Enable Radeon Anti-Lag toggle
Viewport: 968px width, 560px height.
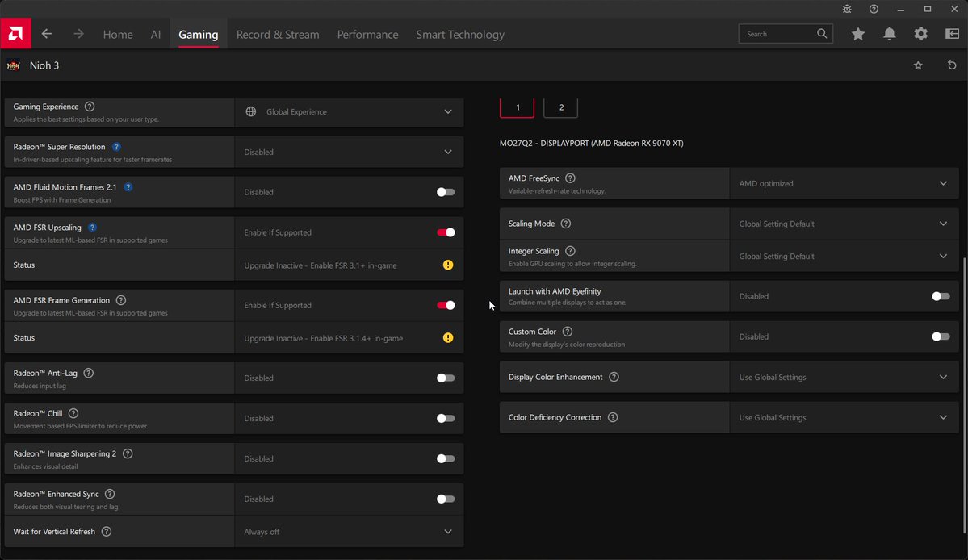point(446,378)
